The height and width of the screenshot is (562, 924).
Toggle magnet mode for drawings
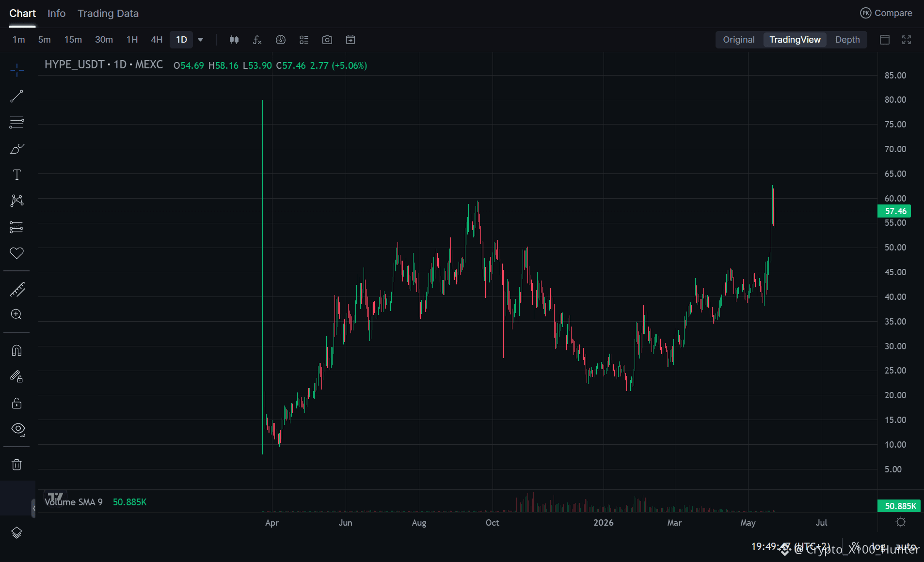tap(16, 350)
